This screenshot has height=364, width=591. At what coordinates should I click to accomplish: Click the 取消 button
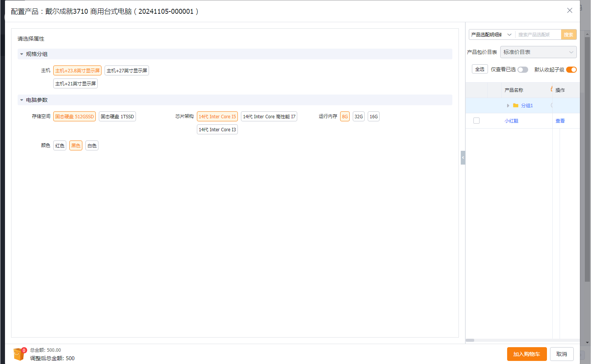[562, 354]
